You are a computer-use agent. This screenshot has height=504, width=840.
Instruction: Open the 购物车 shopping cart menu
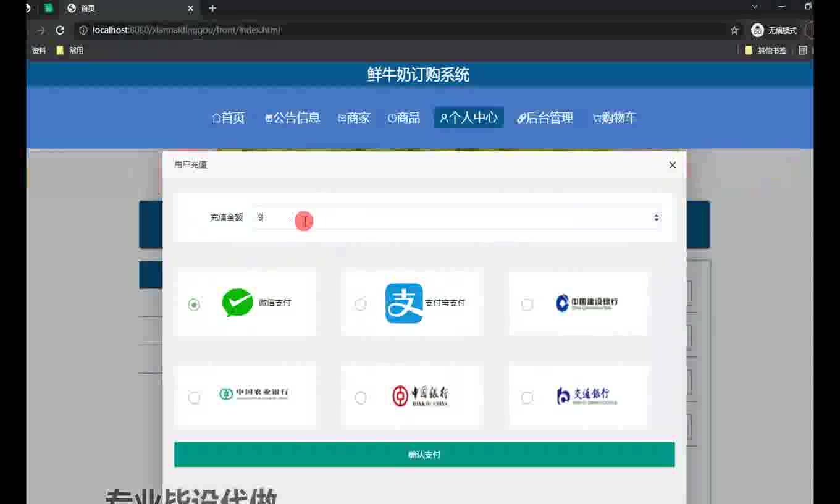pyautogui.click(x=615, y=117)
